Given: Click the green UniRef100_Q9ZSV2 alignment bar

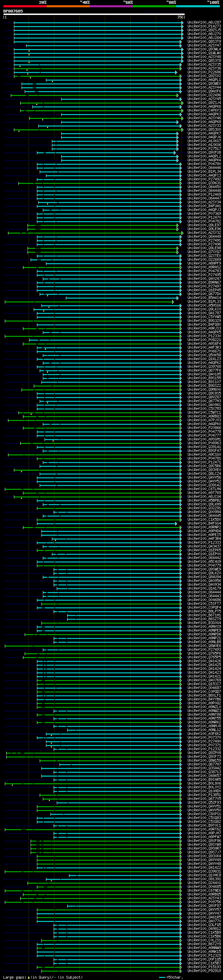Looking at the screenshot, I should 98,76.
